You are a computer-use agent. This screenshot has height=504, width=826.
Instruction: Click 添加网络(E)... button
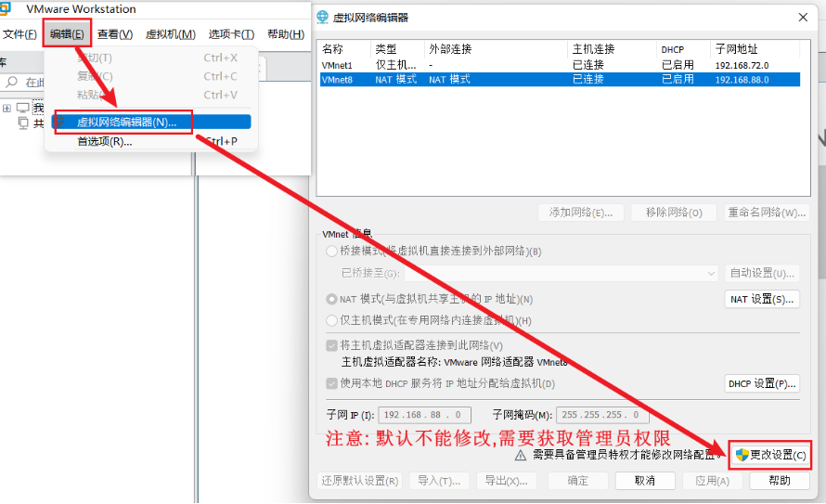pyautogui.click(x=580, y=213)
